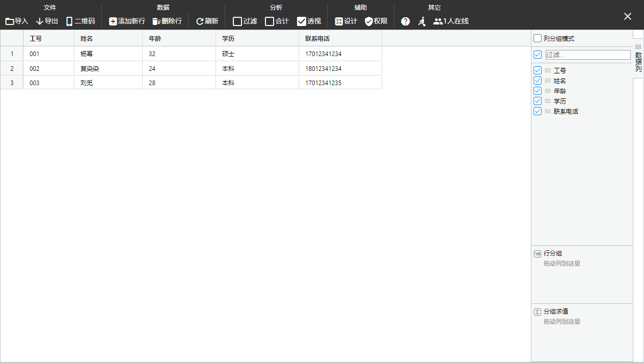
Task: Click the 添加新行 add row icon
Action: pyautogui.click(x=113, y=21)
